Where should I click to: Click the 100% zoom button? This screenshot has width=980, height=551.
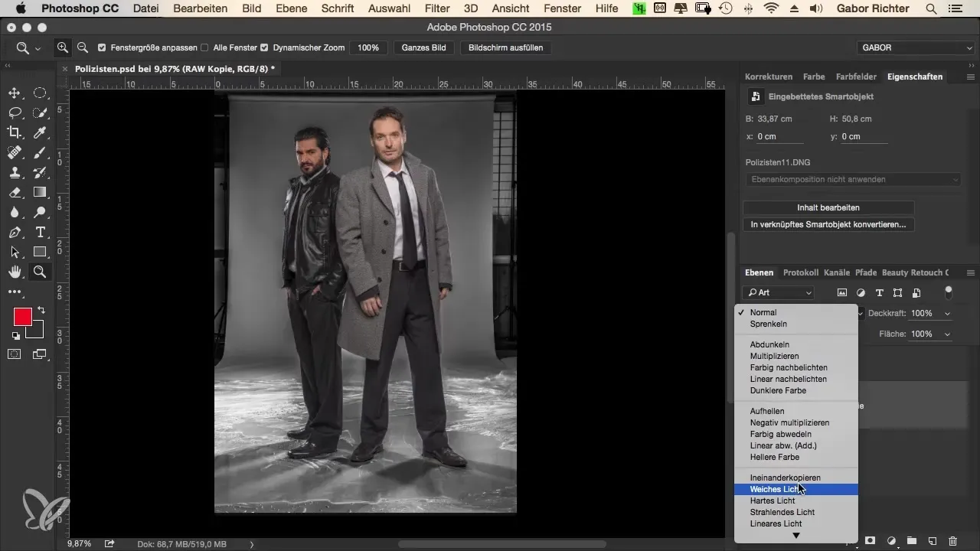point(368,47)
